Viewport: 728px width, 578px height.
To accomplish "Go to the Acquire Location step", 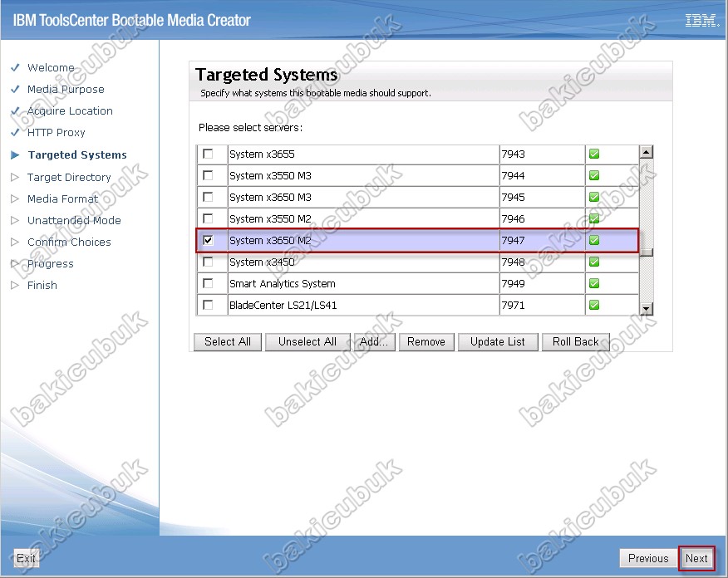I will [70, 111].
